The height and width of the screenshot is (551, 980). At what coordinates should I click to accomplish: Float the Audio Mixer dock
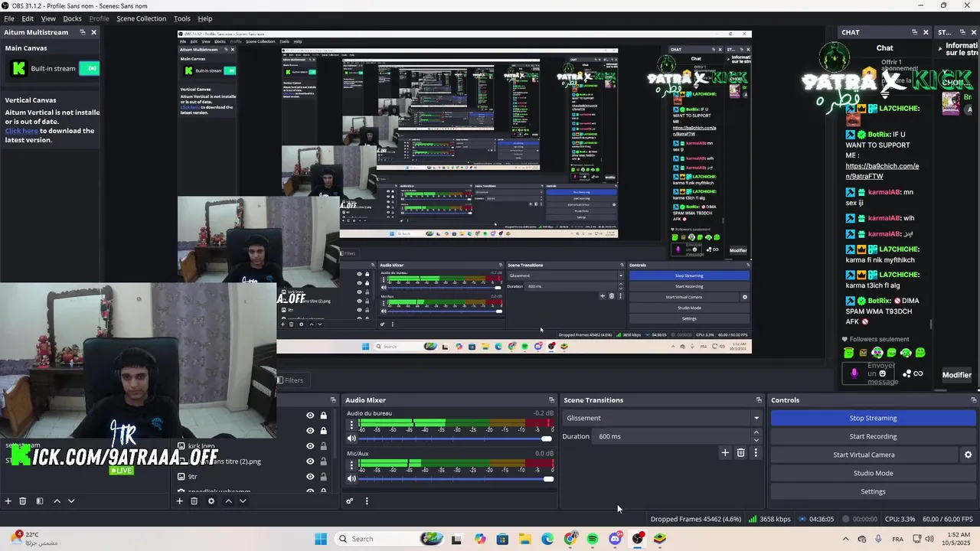click(x=551, y=400)
